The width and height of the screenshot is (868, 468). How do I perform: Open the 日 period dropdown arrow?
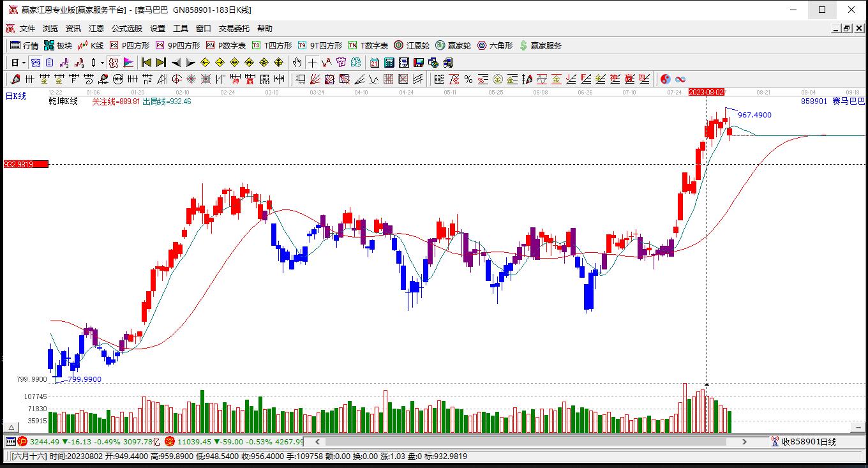pyautogui.click(x=24, y=63)
